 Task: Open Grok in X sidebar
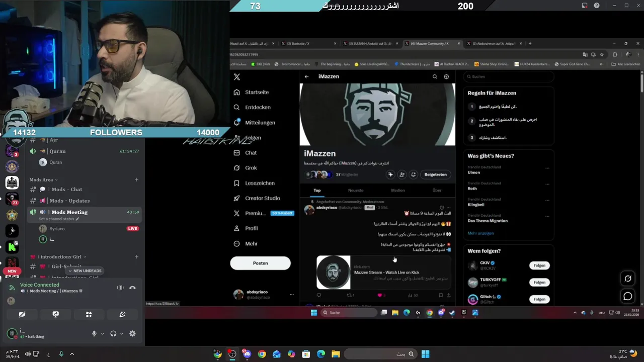coord(246,168)
